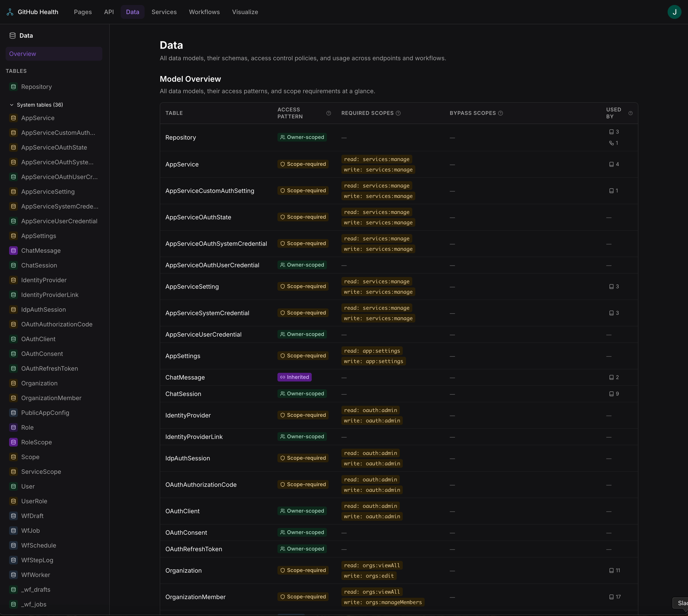Screen dimensions: 688x616
Task: Open the Visualize tab
Action: (x=245, y=12)
